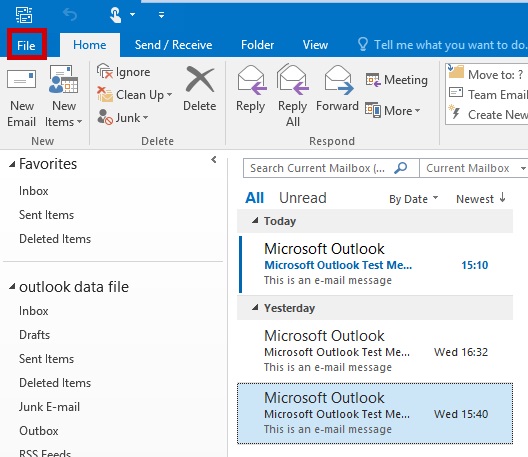Click the Forward envelope icon

[x=338, y=79]
